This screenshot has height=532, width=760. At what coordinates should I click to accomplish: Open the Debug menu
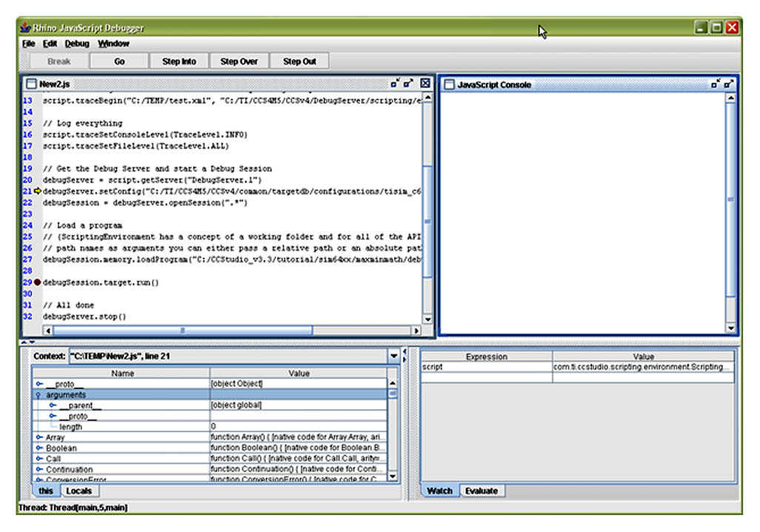[x=76, y=44]
